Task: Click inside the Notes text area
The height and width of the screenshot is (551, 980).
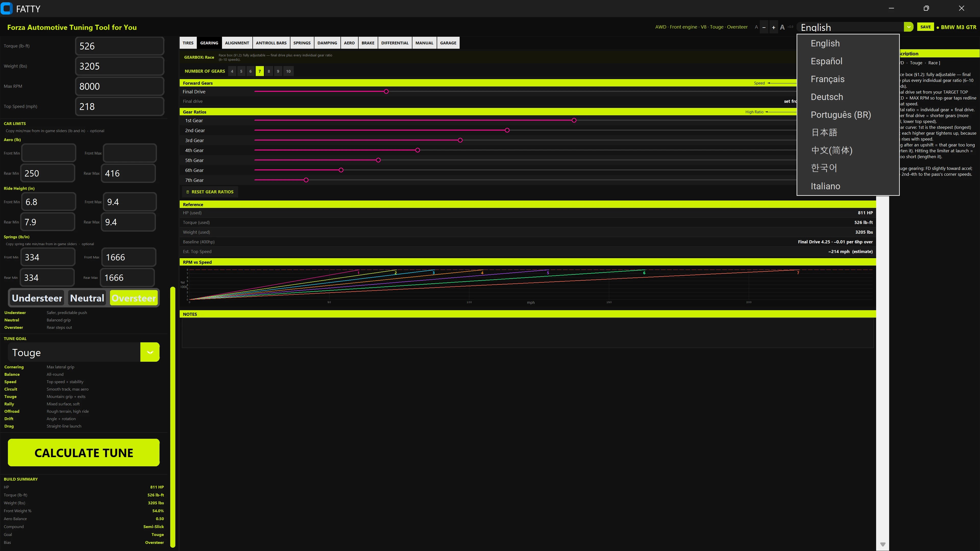Action: (x=528, y=333)
